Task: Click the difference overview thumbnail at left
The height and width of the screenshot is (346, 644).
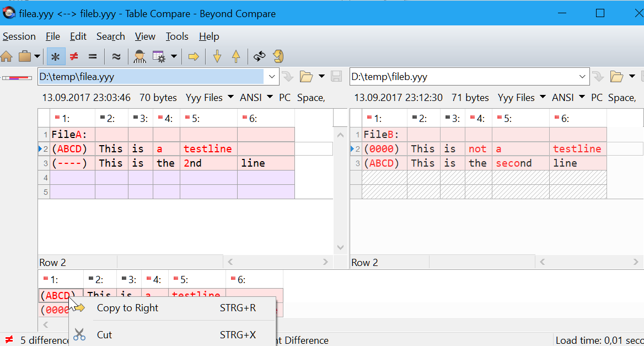Action: (x=17, y=78)
